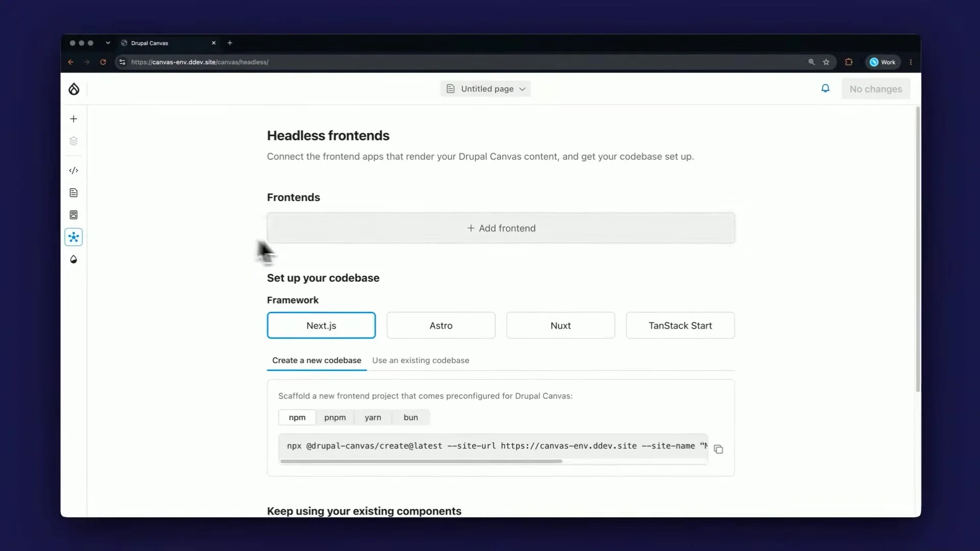Click the npx @drupal-canvas/create command text
The height and width of the screenshot is (551, 980).
[497, 446]
